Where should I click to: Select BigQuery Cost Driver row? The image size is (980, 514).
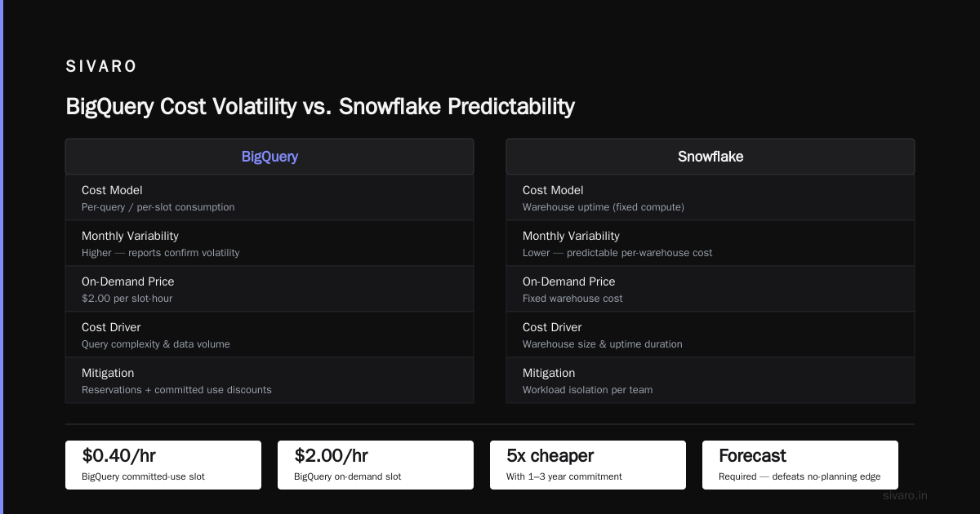click(269, 335)
